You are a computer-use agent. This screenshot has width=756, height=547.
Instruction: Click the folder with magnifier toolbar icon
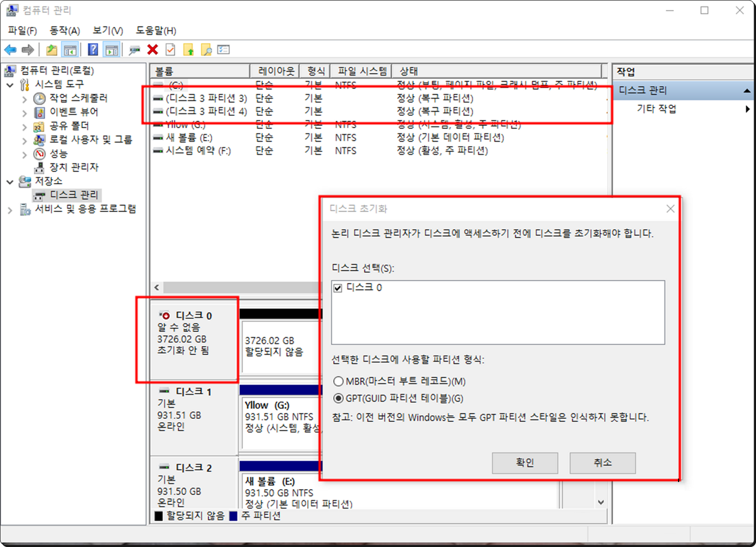click(206, 50)
